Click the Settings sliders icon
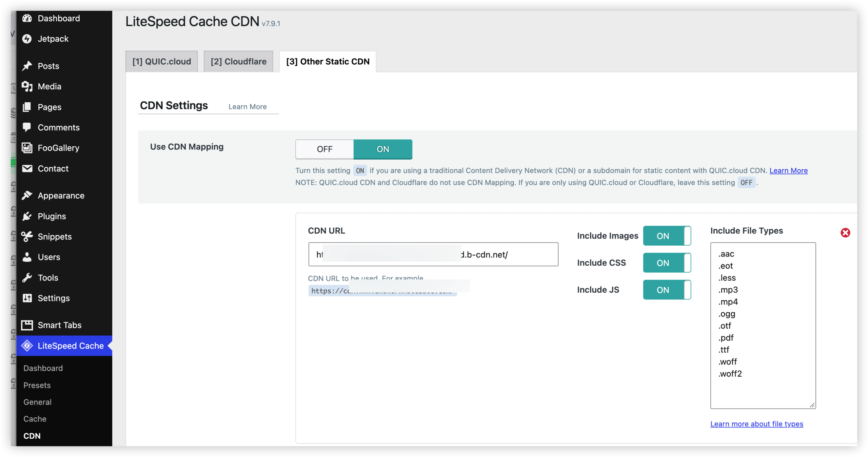868x457 pixels. click(27, 298)
